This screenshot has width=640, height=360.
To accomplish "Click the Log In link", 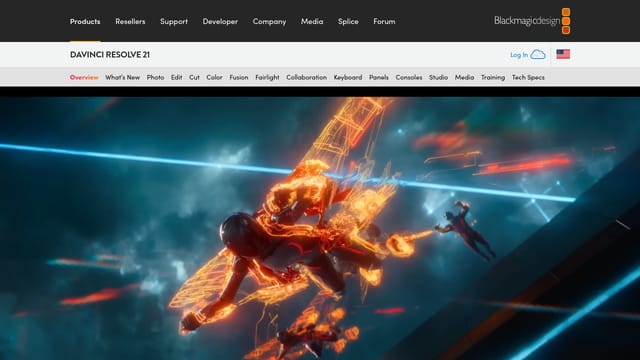I will coord(519,55).
